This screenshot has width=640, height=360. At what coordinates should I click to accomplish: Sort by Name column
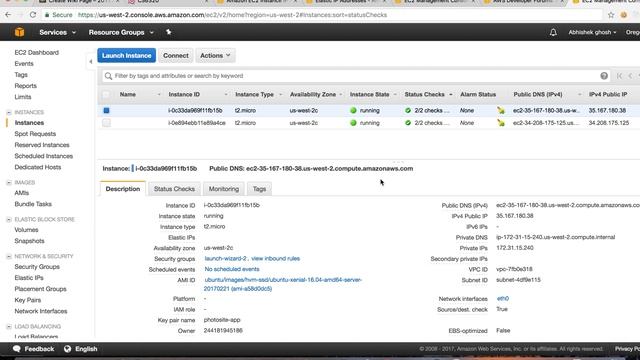[x=128, y=94]
